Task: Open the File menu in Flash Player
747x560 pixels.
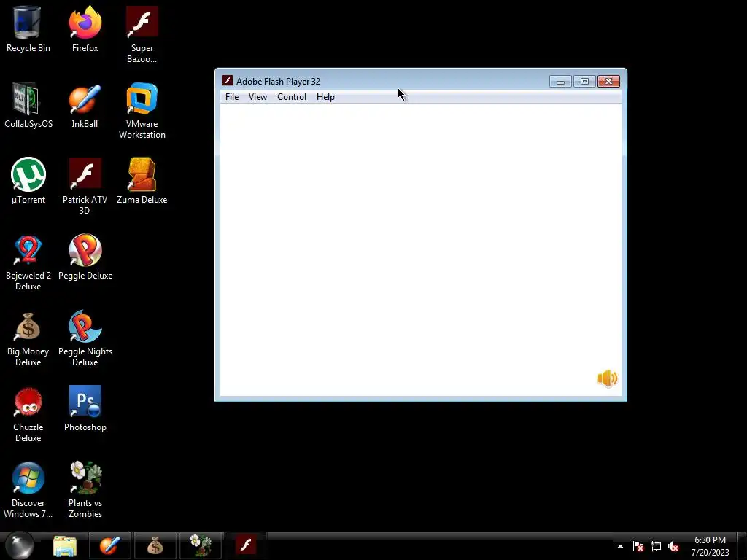Action: click(231, 97)
